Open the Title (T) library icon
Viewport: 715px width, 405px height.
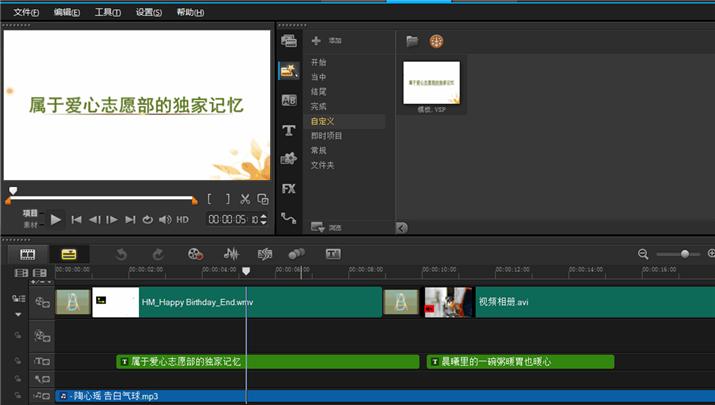[x=289, y=130]
